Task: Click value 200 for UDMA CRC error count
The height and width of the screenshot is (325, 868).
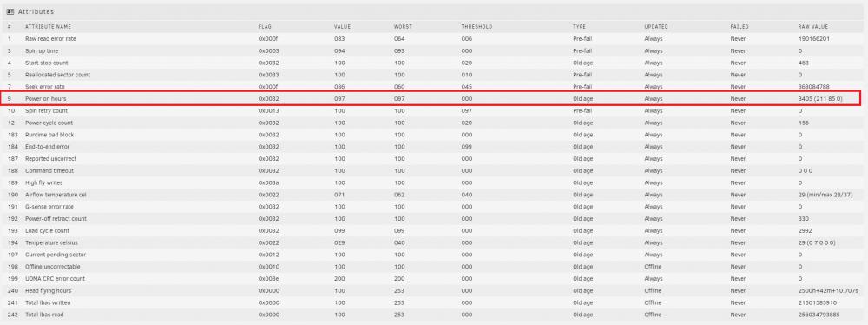Action: [x=339, y=278]
